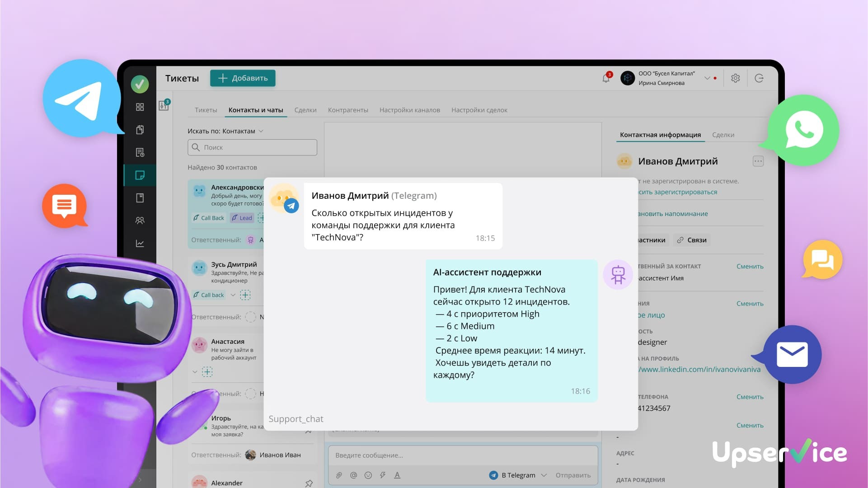Click the Отправить send button
The height and width of the screenshot is (488, 868).
[x=573, y=475]
